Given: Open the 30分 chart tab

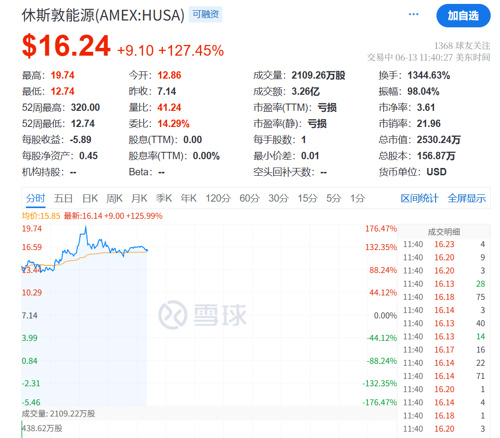Looking at the screenshot, I should pos(278,198).
